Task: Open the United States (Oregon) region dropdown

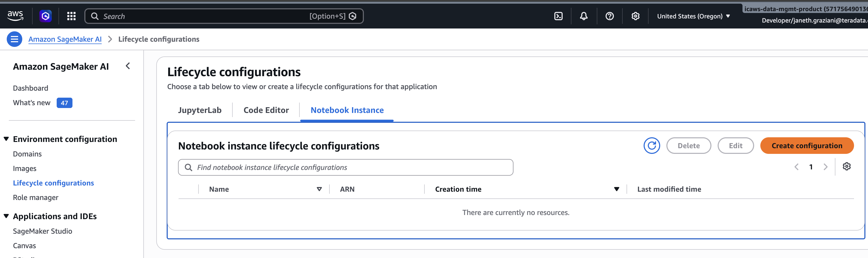Action: 694,16
